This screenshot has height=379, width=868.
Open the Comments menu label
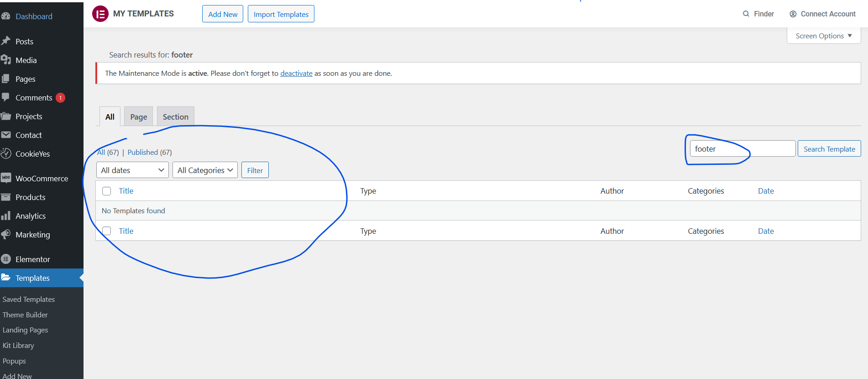click(34, 98)
